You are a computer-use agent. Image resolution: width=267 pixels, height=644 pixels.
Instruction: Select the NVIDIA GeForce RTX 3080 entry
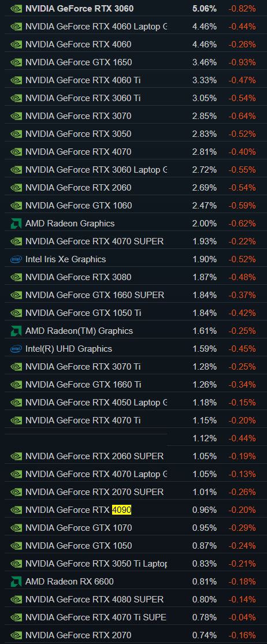(133, 277)
